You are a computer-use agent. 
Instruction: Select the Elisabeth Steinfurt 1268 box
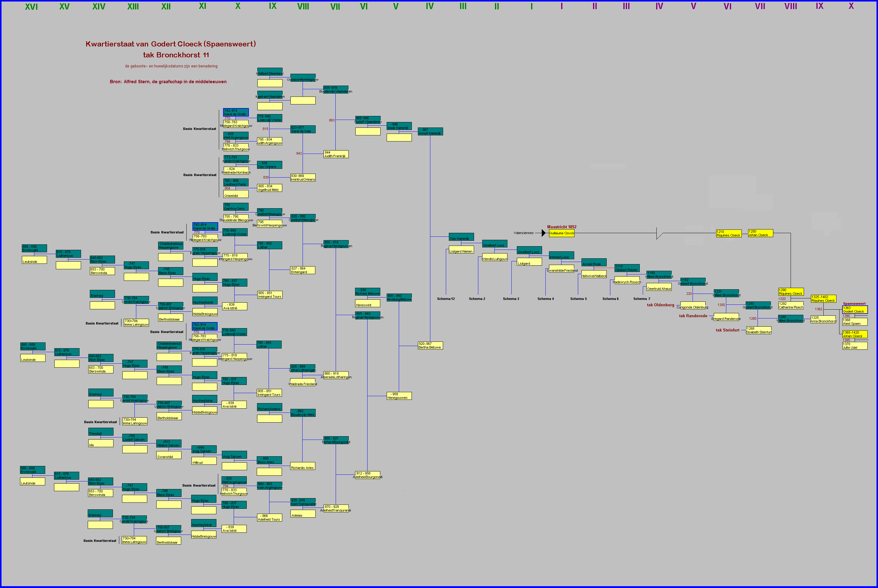(x=758, y=330)
